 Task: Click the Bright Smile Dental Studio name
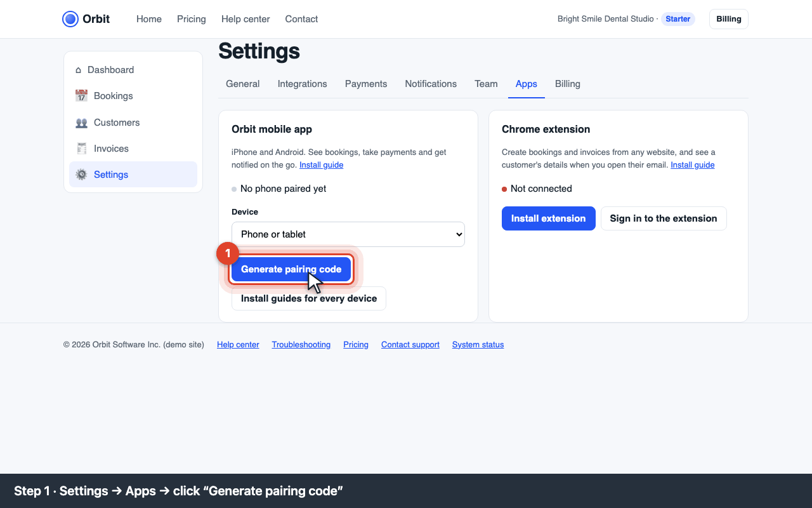[606, 19]
